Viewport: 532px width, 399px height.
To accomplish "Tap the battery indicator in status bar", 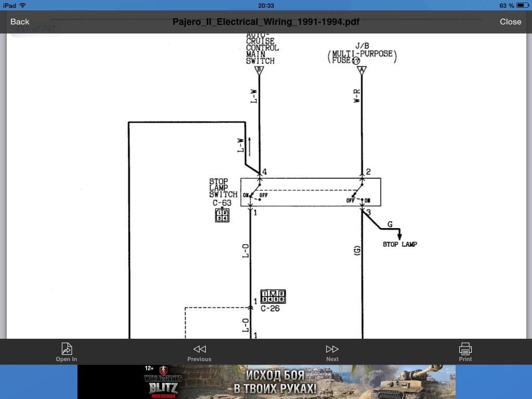I will (522, 5).
